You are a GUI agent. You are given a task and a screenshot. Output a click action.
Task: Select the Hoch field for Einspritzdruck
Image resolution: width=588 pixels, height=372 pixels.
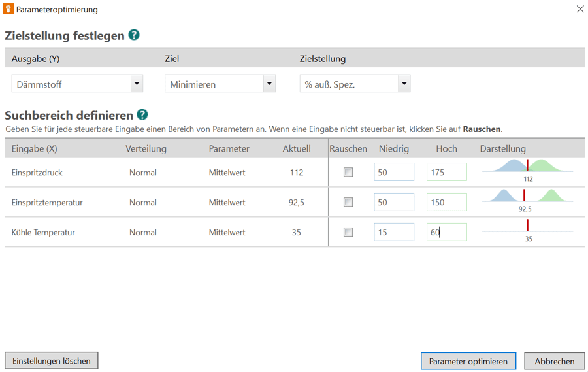point(447,173)
